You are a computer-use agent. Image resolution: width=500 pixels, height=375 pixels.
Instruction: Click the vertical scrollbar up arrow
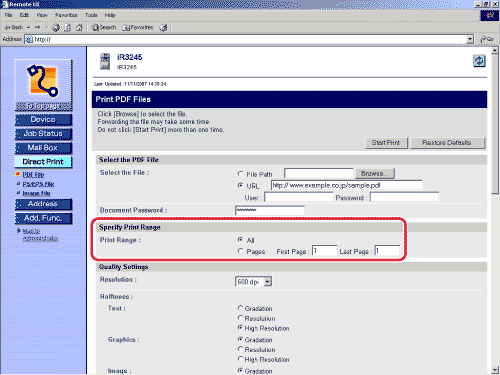click(x=495, y=51)
